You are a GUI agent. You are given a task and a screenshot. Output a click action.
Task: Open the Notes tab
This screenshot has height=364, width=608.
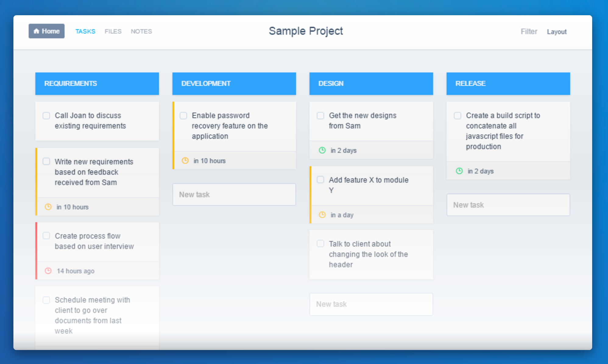pos(141,31)
